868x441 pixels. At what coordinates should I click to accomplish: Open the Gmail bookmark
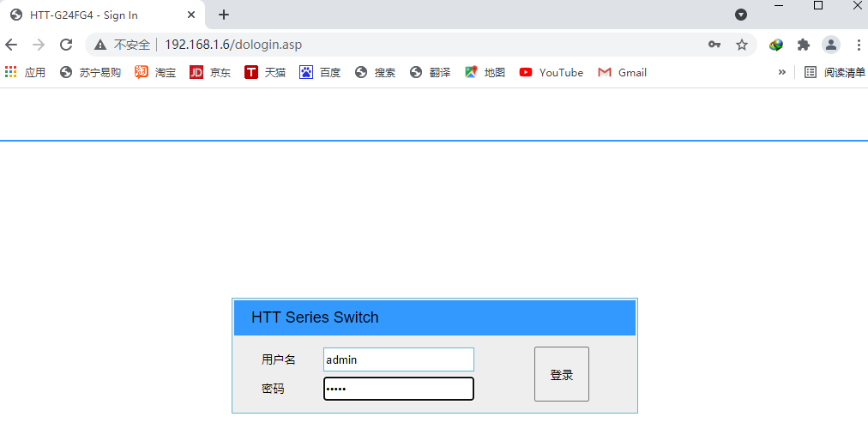pos(623,73)
